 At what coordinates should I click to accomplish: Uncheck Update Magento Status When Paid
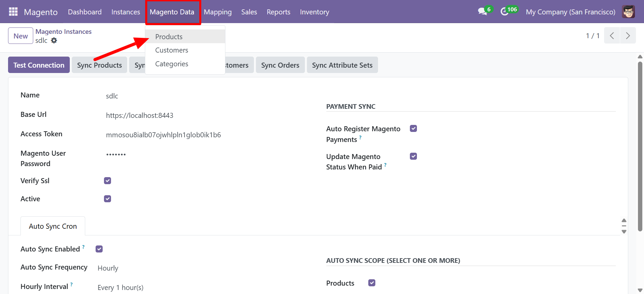coord(413,156)
